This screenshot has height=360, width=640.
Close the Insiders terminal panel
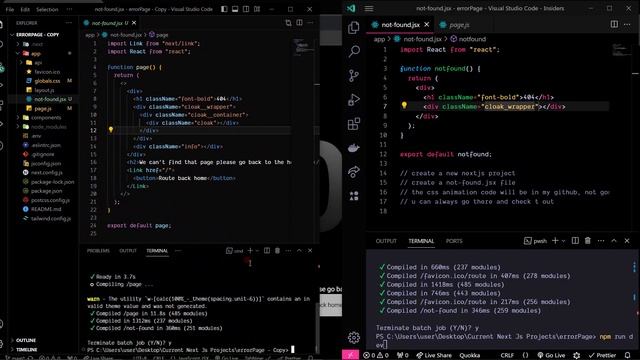coord(627,241)
